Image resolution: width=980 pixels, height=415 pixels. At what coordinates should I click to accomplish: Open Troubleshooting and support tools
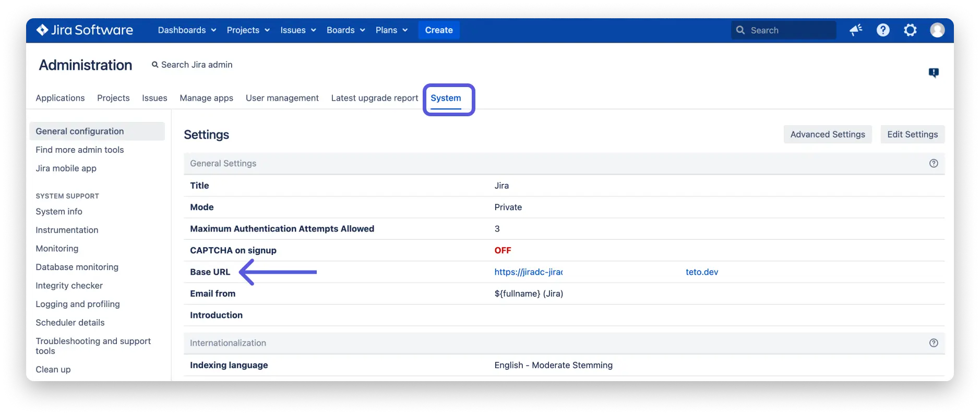coord(93,346)
